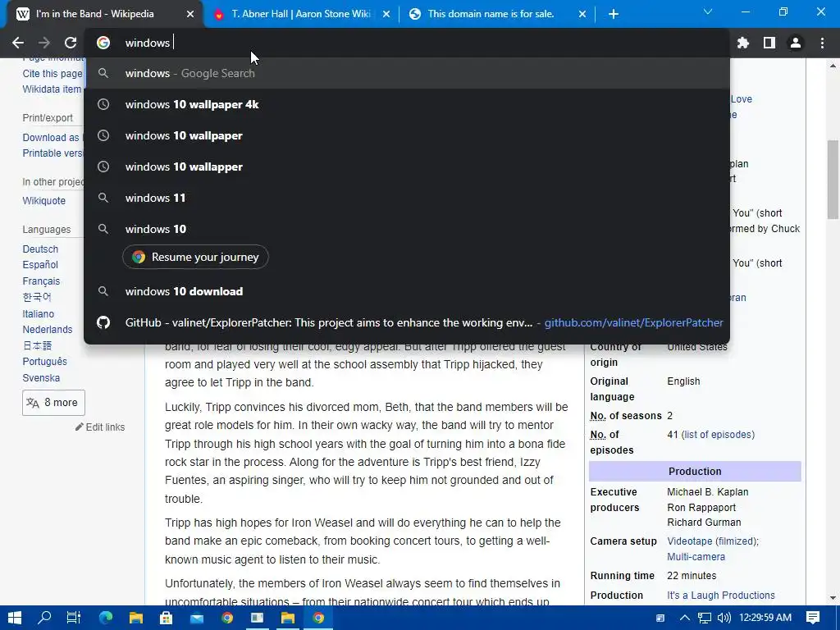Close the I'm in the Band Wikipedia tab
The image size is (840, 630).
point(190,14)
